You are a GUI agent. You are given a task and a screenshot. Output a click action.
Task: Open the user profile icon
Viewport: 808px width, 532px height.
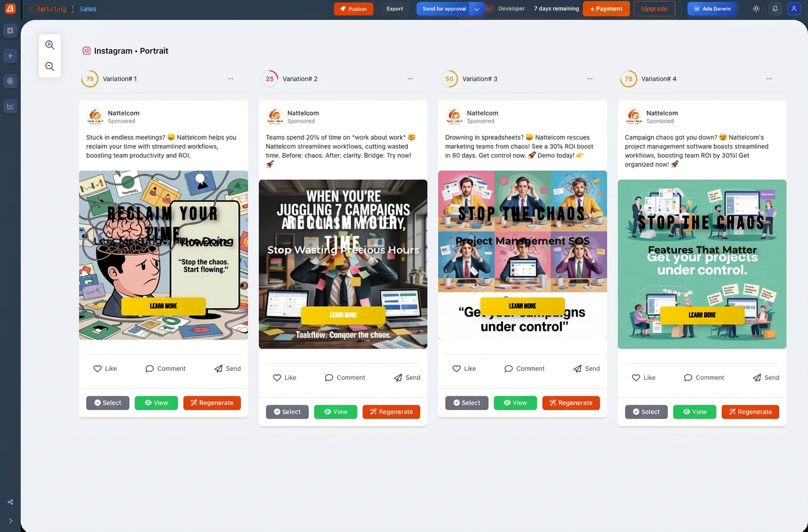(x=794, y=9)
